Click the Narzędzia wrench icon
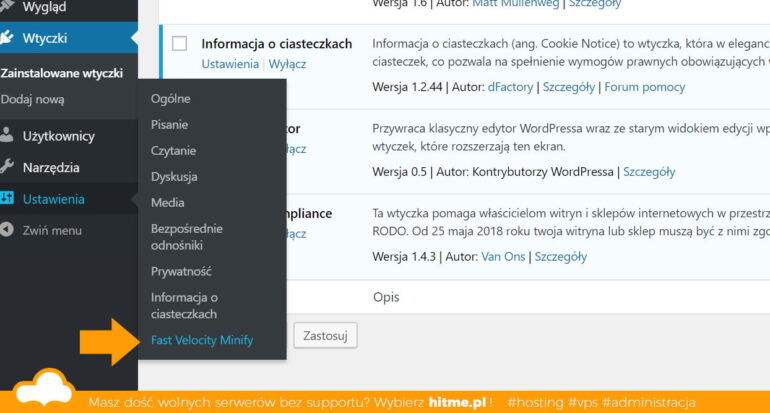This screenshot has height=413, width=770. (6, 167)
